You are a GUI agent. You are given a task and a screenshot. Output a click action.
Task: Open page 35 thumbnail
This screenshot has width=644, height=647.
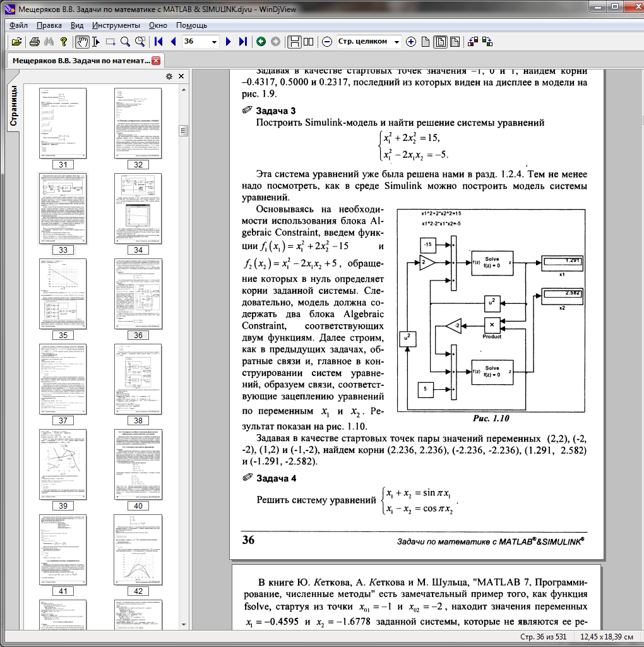(63, 294)
